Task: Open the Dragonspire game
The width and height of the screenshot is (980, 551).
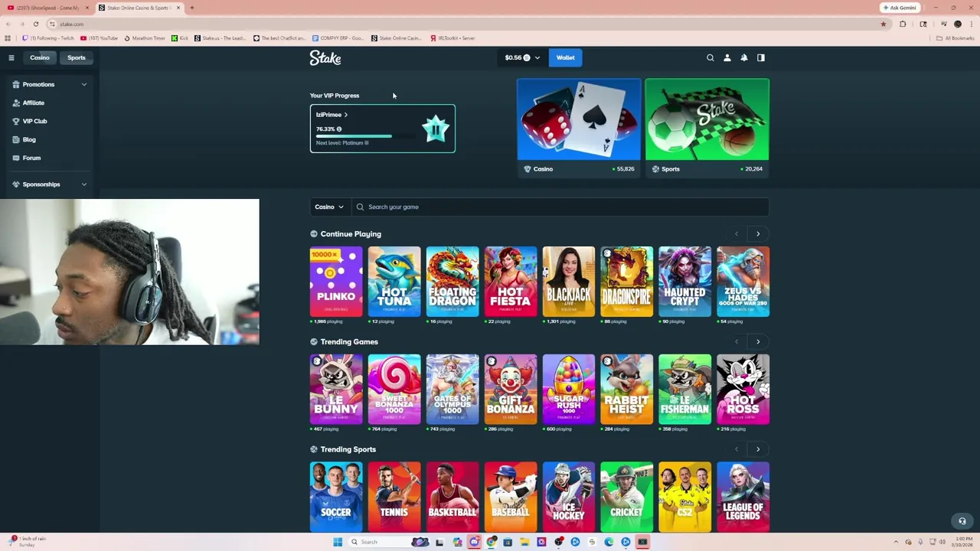Action: (627, 282)
